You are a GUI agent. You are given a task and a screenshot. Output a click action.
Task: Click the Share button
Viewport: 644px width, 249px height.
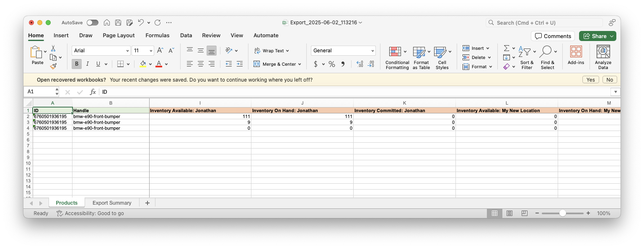[597, 36]
